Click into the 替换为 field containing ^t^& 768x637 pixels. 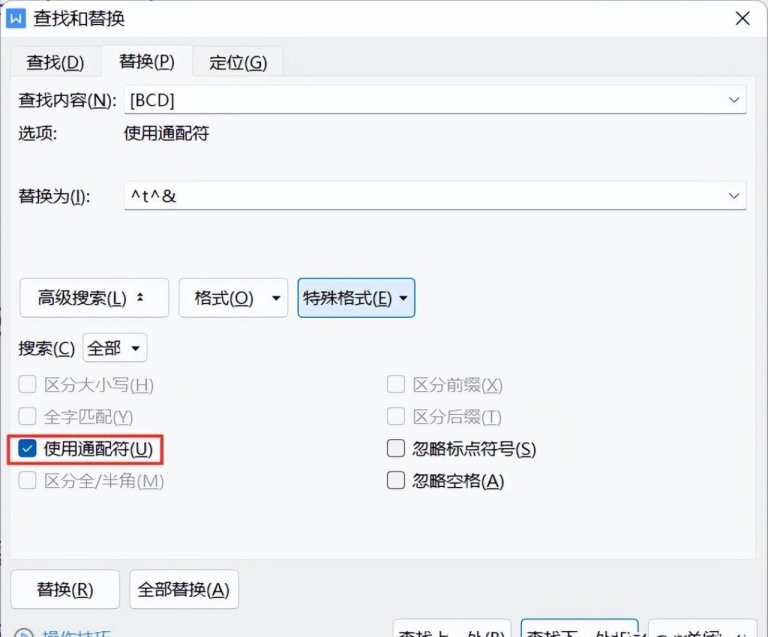click(x=424, y=196)
